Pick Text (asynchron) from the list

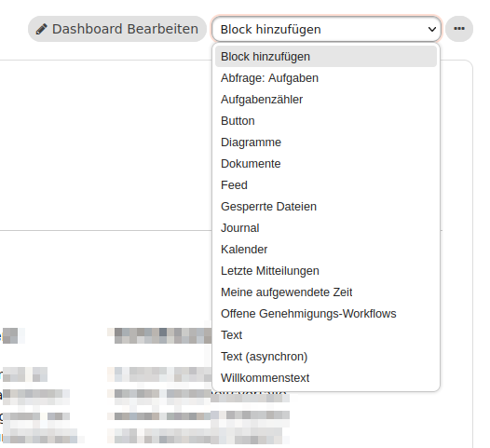pyautogui.click(x=326, y=357)
